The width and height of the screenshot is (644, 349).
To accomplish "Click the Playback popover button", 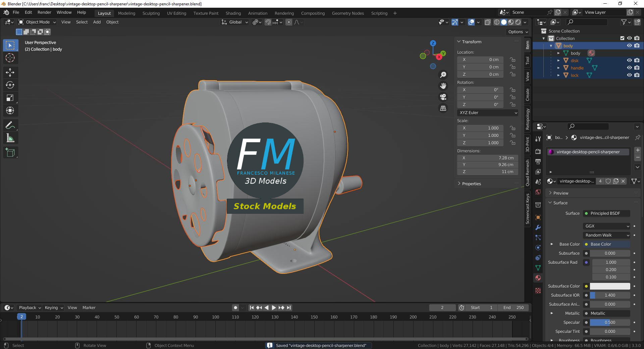I will (x=30, y=308).
